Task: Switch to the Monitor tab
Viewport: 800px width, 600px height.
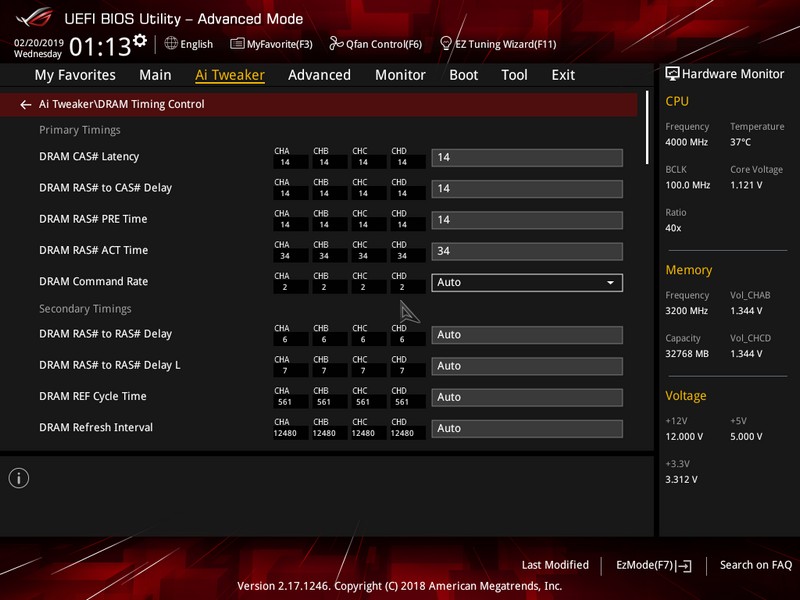Action: pyautogui.click(x=400, y=75)
